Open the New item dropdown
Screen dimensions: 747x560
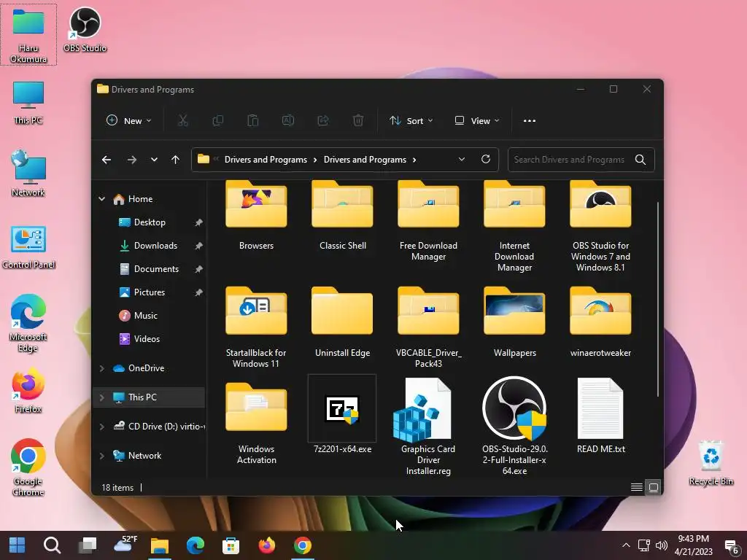tap(128, 120)
